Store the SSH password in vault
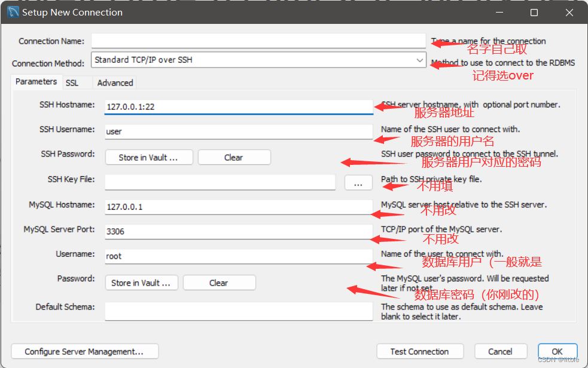 [x=149, y=157]
